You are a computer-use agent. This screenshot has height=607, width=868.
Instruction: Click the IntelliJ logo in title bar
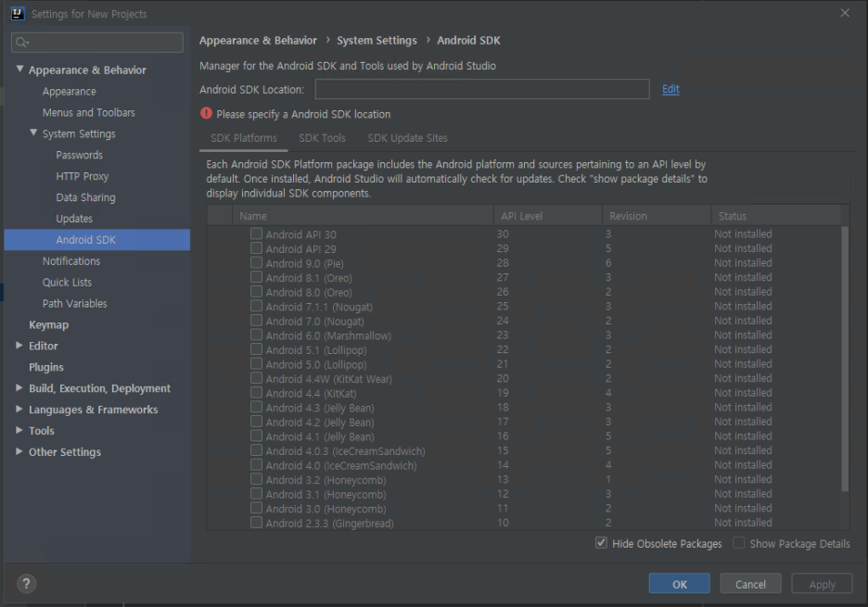pos(18,13)
